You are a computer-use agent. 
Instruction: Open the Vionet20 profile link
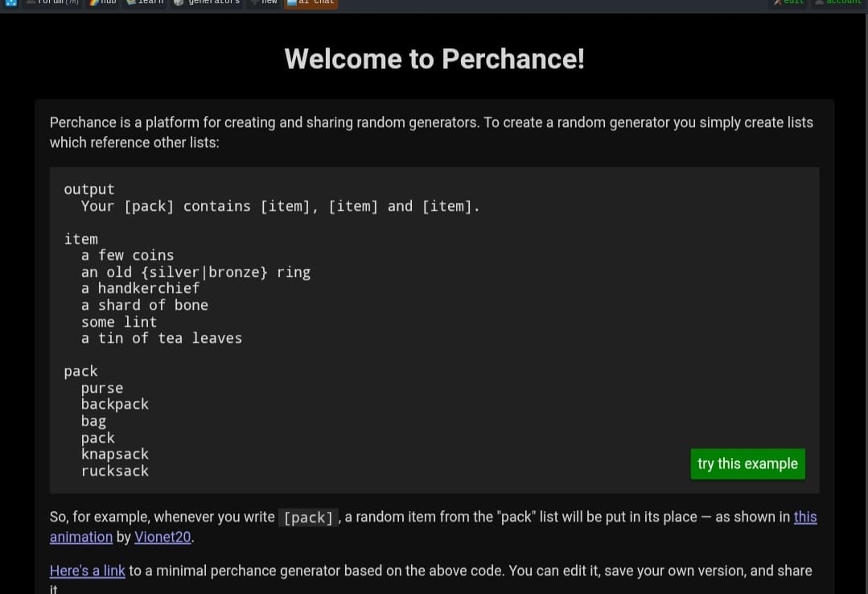click(162, 537)
